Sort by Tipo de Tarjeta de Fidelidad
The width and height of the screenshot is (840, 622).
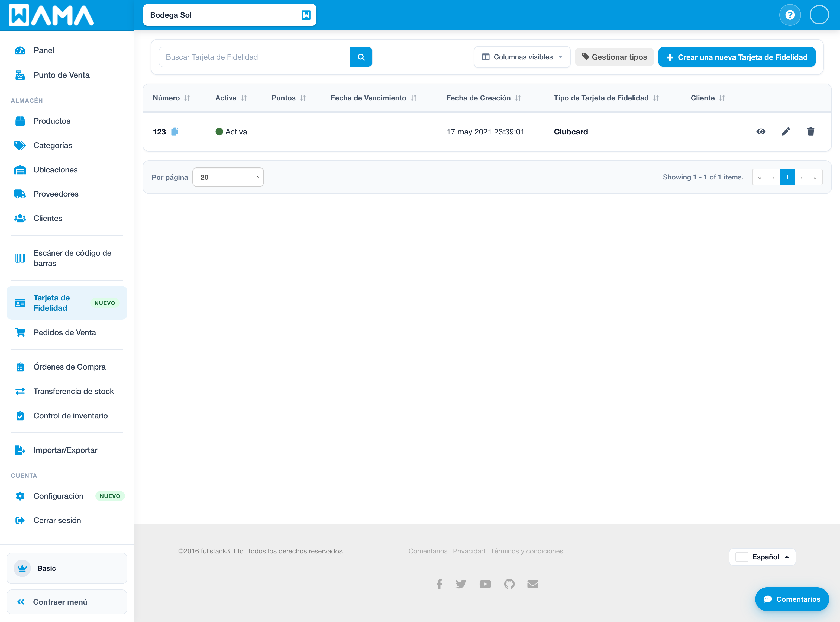(x=606, y=98)
